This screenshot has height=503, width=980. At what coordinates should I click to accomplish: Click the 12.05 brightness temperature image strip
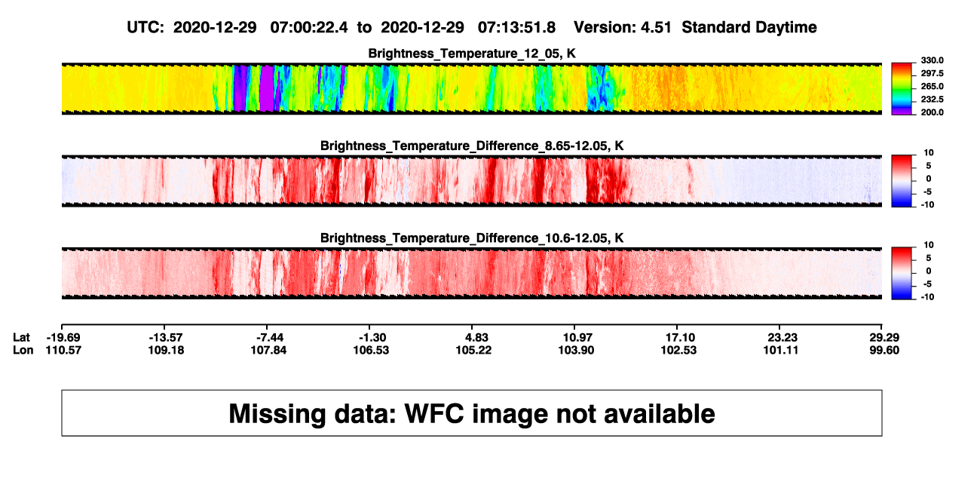(x=472, y=89)
